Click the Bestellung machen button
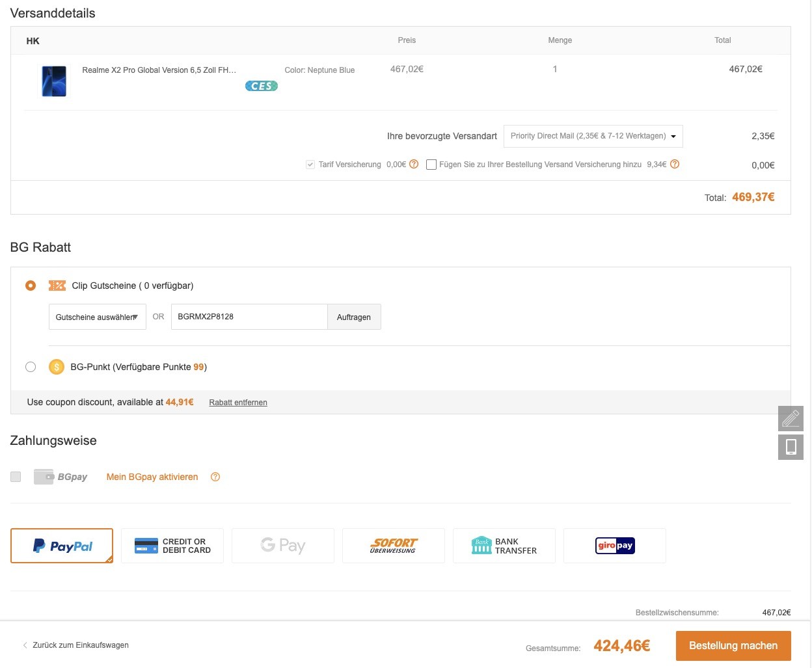This screenshot has width=812, height=668. tap(733, 646)
